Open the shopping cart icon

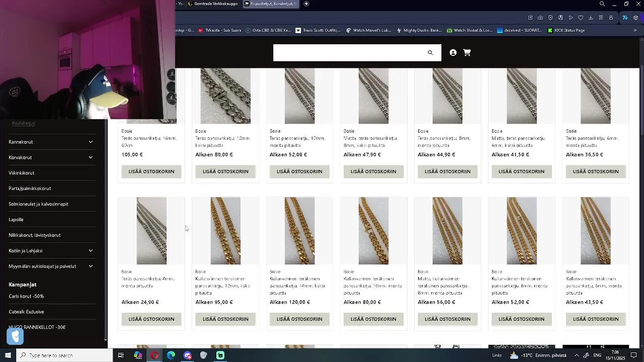click(x=467, y=52)
